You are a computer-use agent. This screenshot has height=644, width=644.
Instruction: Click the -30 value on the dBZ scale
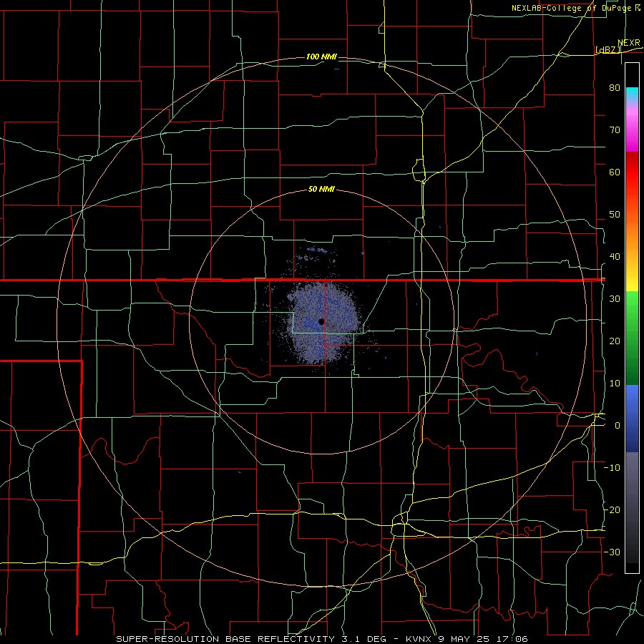[612, 552]
